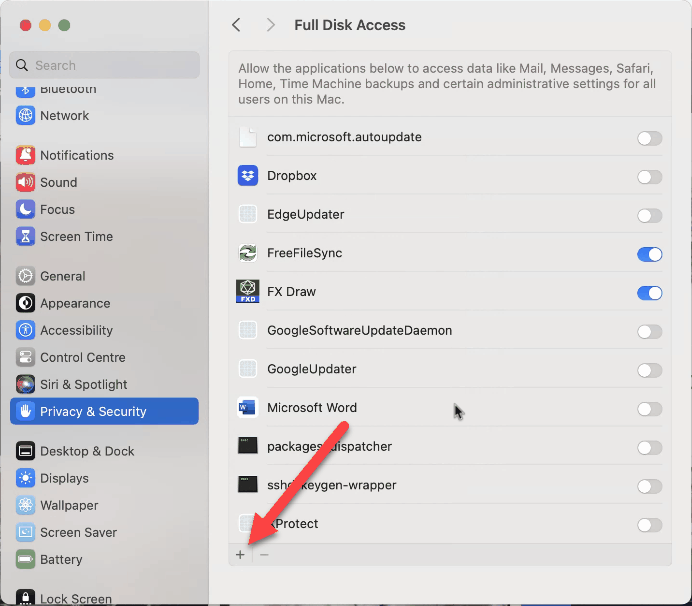Viewport: 692px width, 606px height.
Task: Toggle on XProtect access
Action: tap(649, 525)
